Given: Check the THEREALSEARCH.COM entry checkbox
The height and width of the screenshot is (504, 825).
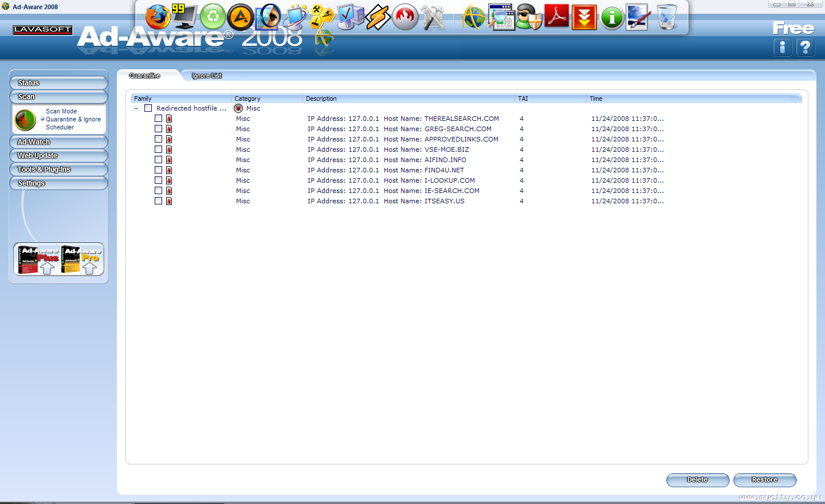Looking at the screenshot, I should click(158, 119).
